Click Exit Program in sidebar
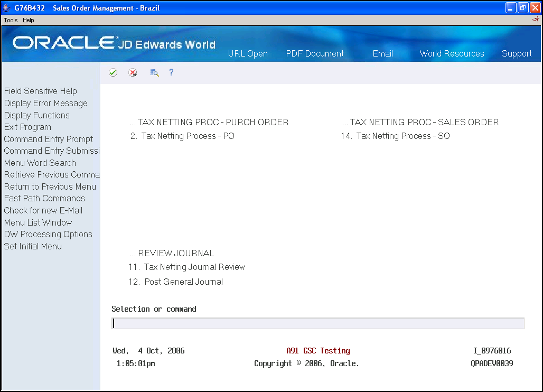Viewport: 543px width, 392px height. [x=27, y=127]
